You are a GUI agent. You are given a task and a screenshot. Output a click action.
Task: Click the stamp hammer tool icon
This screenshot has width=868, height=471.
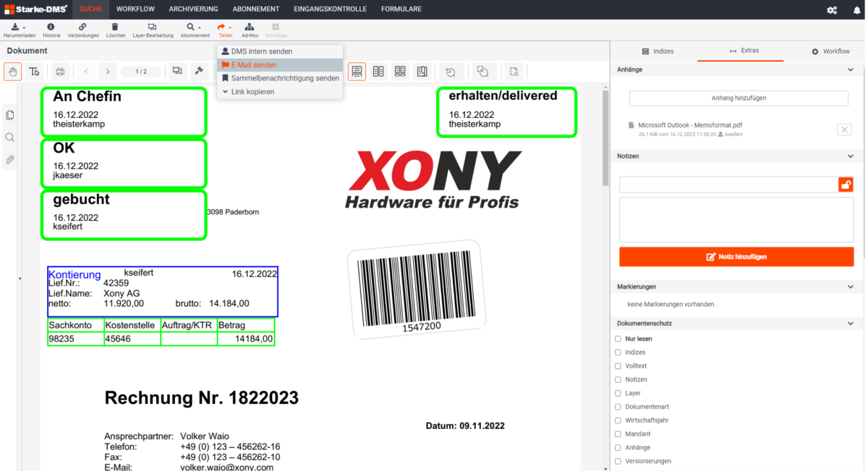click(x=199, y=71)
